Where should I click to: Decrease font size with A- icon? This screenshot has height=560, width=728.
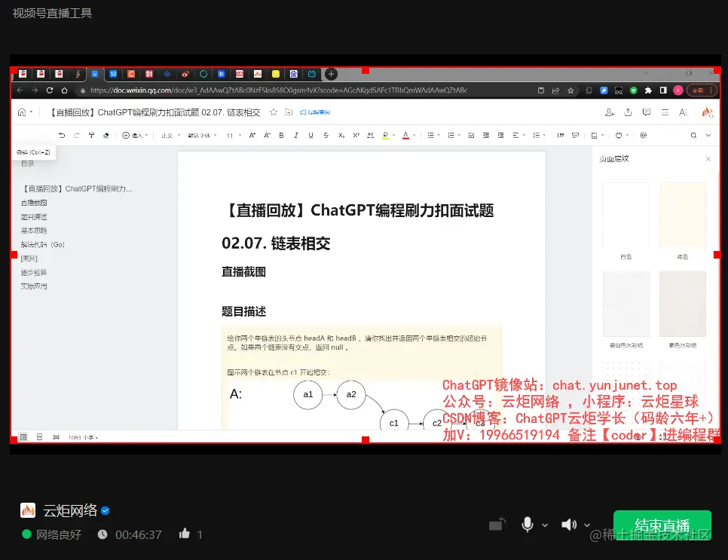click(x=267, y=135)
